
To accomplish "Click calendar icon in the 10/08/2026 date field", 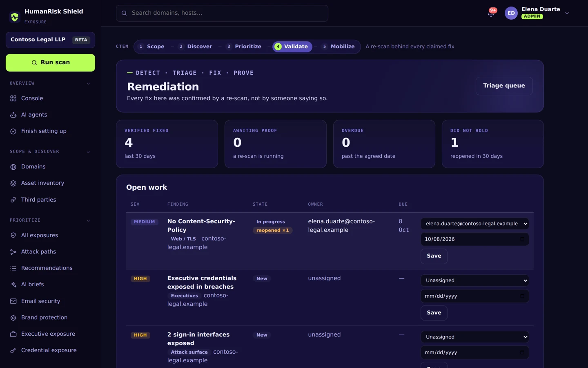I will tap(522, 239).
